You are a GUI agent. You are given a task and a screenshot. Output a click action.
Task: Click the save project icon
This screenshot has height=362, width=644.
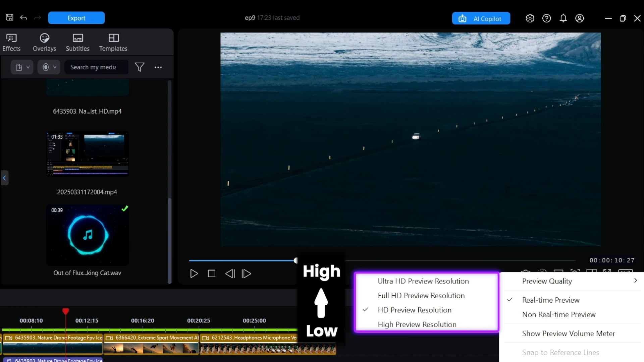(10, 18)
